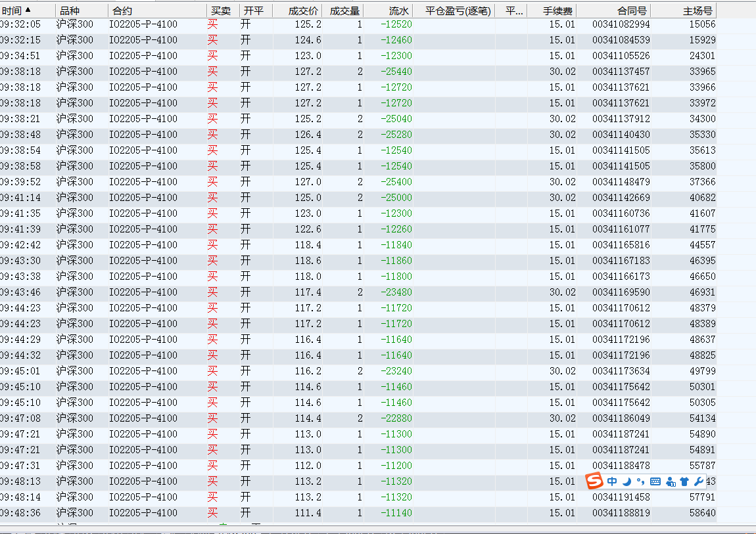Click cash flow value -11840
The height and width of the screenshot is (534, 756).
point(396,245)
